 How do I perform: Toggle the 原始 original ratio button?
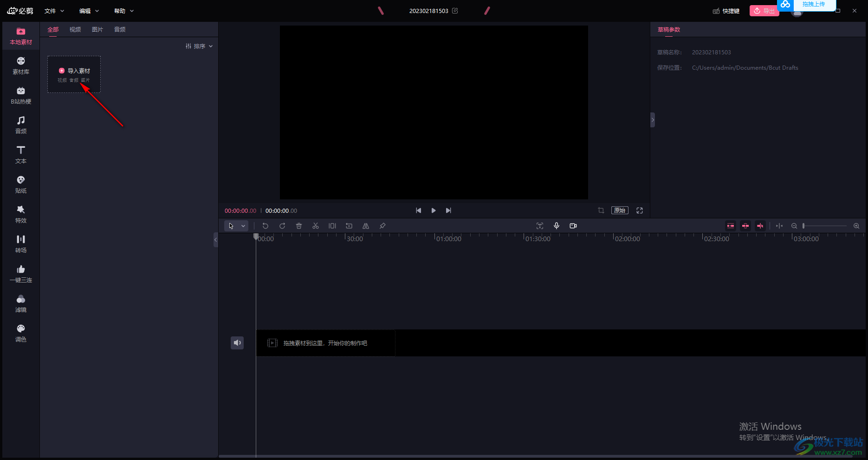620,210
